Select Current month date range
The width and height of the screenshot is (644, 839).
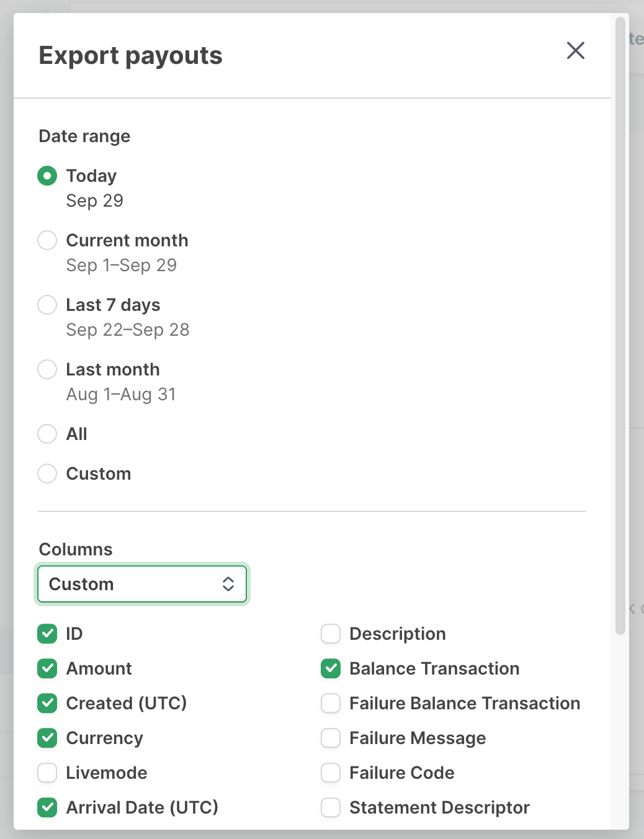pyautogui.click(x=47, y=240)
